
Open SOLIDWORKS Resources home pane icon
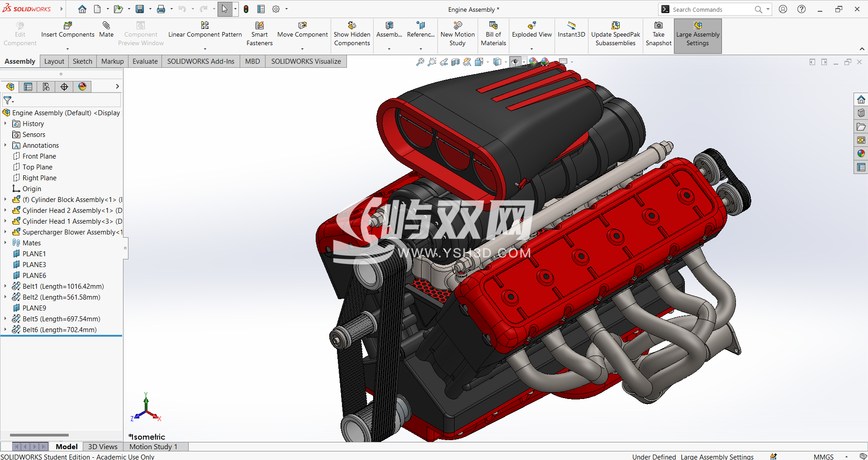click(x=861, y=99)
